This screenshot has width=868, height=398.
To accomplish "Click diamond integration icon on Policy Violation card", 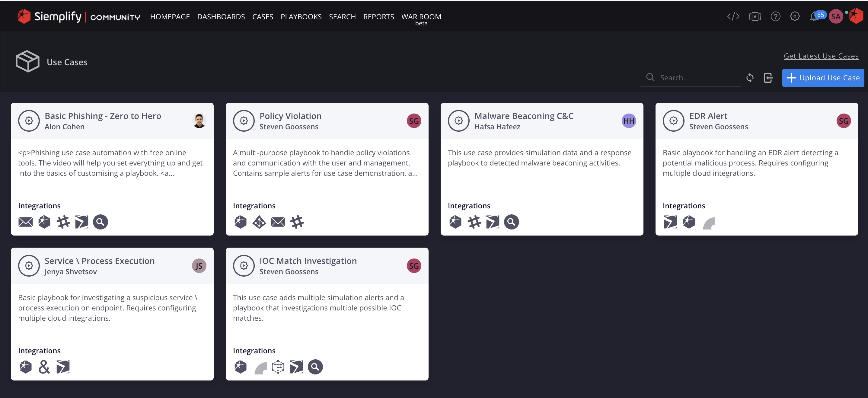I will 259,222.
